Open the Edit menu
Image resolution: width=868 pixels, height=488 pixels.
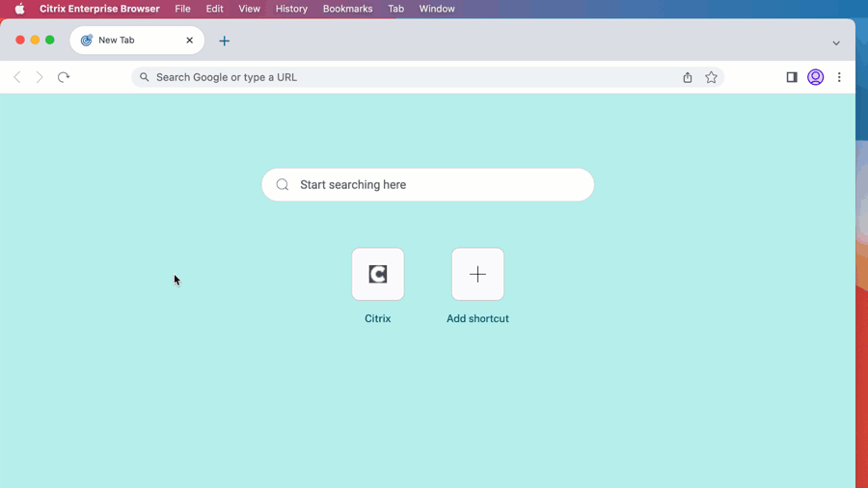click(x=215, y=9)
